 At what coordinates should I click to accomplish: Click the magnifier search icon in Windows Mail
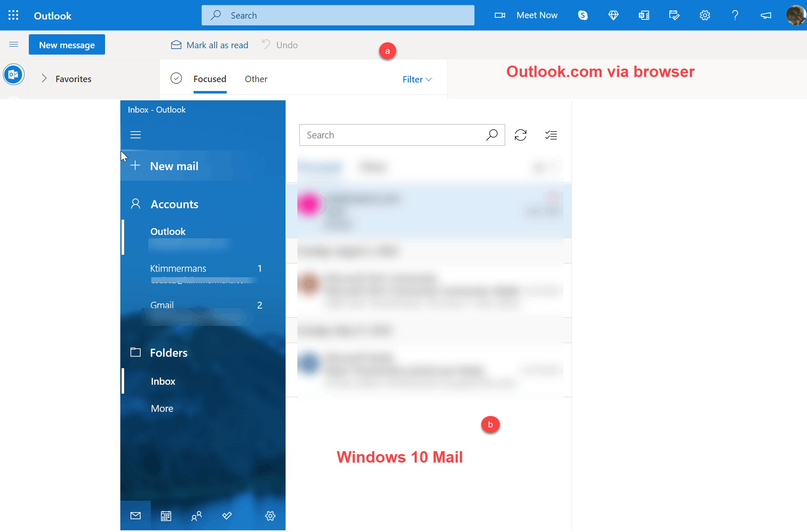coord(492,135)
